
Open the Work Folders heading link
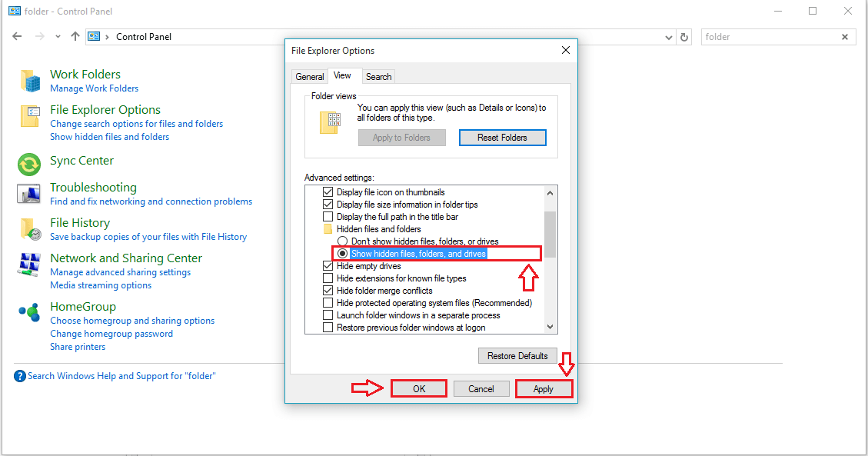pyautogui.click(x=85, y=74)
